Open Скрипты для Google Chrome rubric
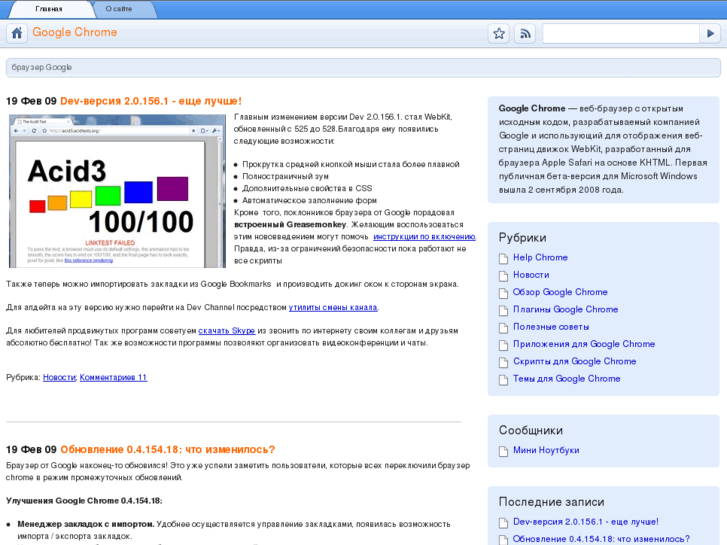The width and height of the screenshot is (727, 545). [574, 361]
